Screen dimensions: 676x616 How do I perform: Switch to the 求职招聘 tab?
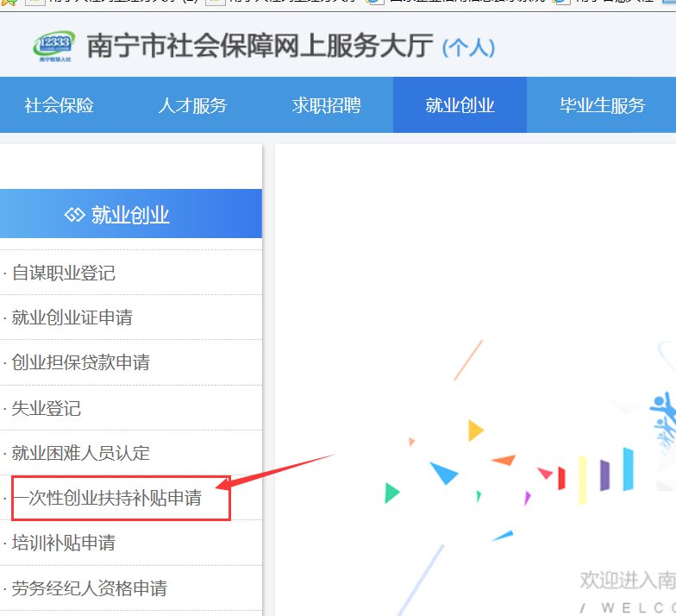tap(326, 105)
